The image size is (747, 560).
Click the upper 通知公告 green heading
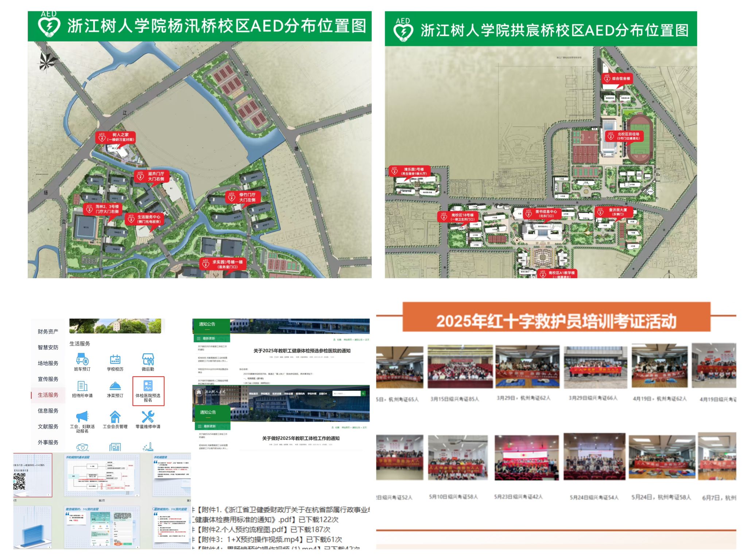point(207,324)
